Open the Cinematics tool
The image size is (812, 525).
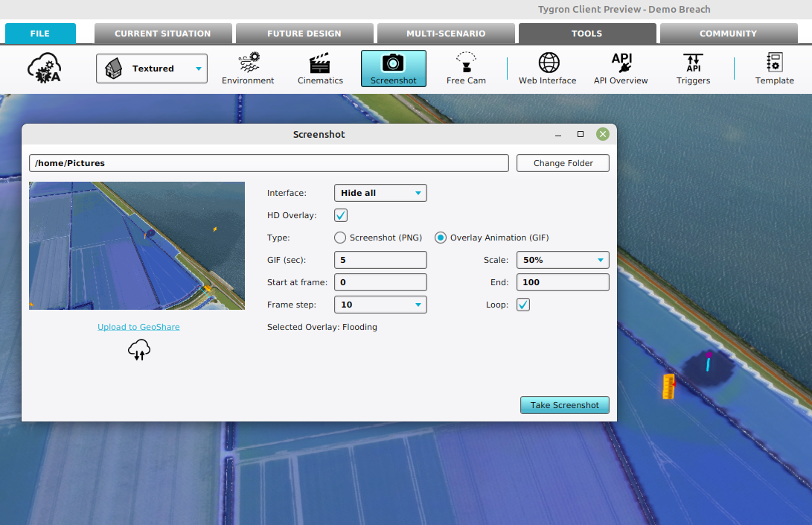click(320, 69)
